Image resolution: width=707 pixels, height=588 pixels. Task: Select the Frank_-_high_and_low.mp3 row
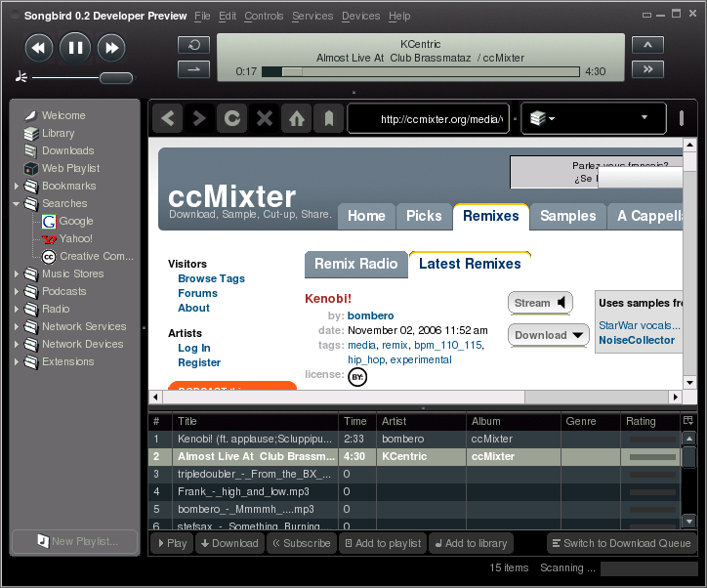click(414, 492)
